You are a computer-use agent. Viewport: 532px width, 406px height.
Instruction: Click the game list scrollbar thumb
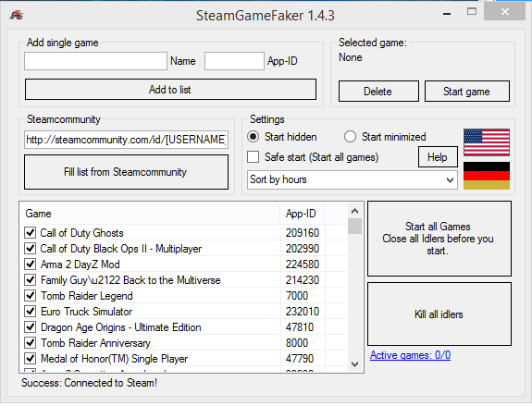coord(354,227)
